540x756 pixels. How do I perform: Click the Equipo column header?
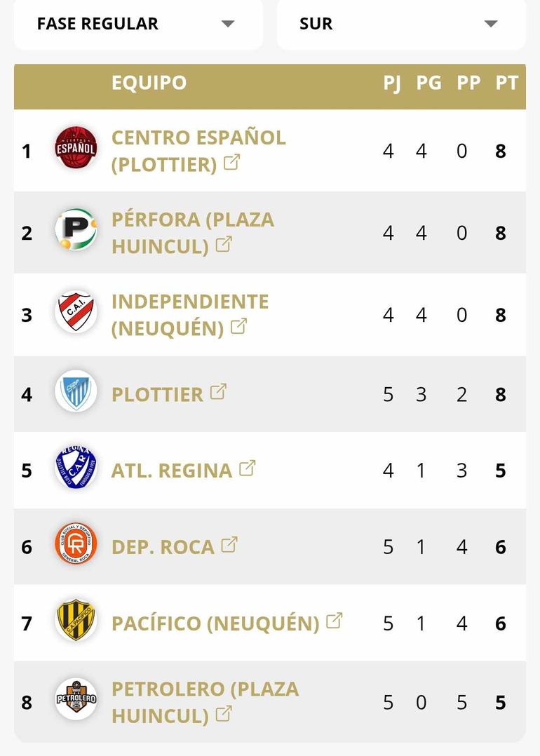click(x=149, y=83)
